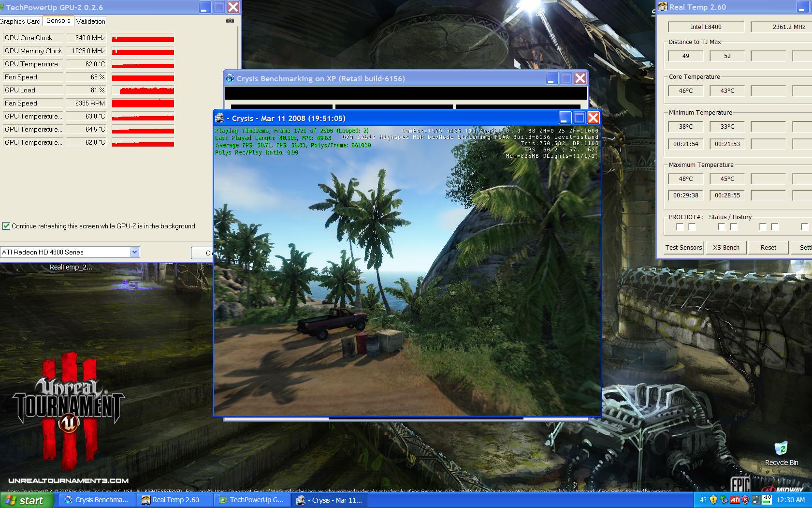Click the Fan Speed RPM red graph
The image size is (812, 508).
[143, 103]
